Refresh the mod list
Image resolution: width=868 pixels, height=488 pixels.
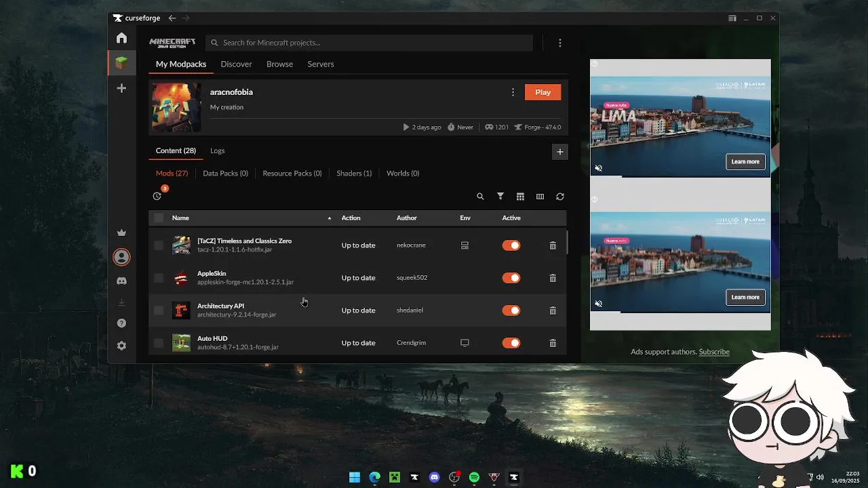pyautogui.click(x=560, y=197)
